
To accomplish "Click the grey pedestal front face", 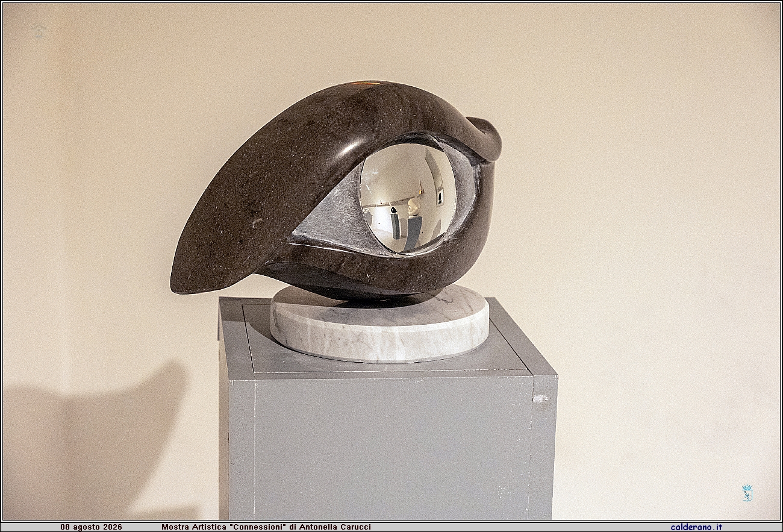I will 393,447.
